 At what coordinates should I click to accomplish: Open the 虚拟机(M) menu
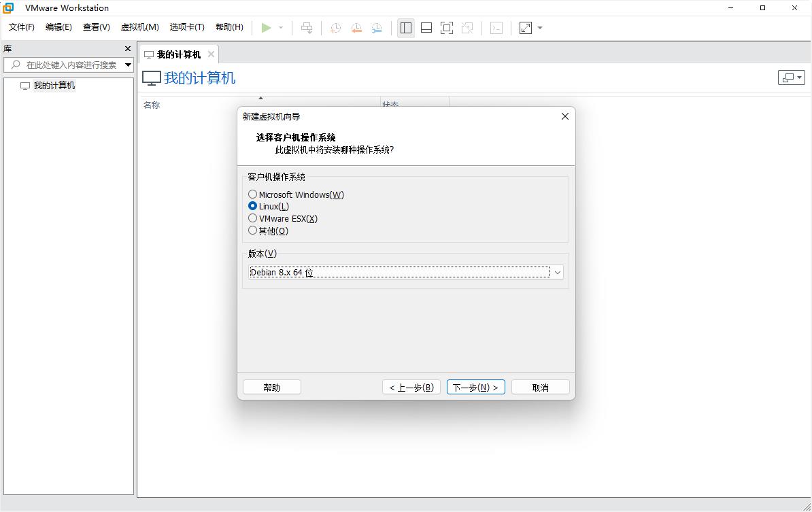pyautogui.click(x=140, y=27)
